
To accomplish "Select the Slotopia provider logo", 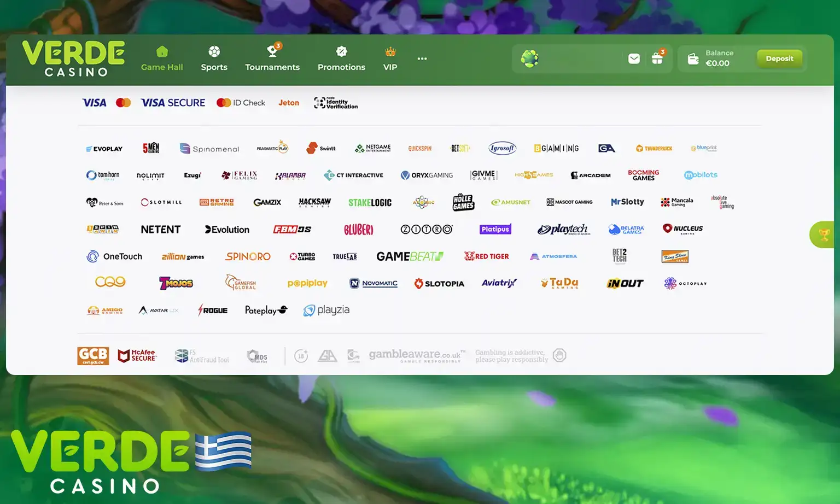I will tap(439, 283).
